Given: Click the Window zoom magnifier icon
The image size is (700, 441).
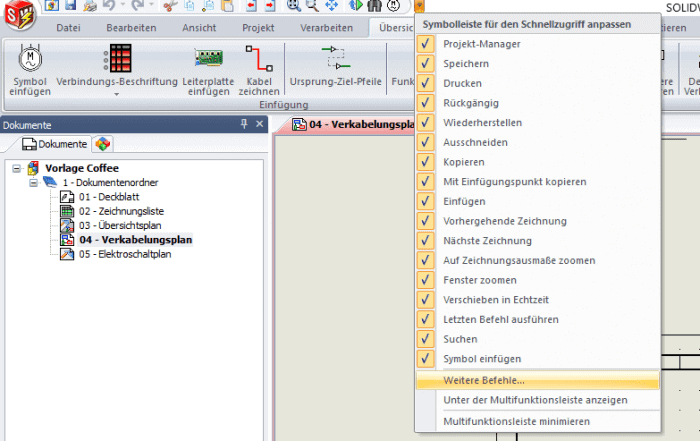Looking at the screenshot, I should (312, 5).
